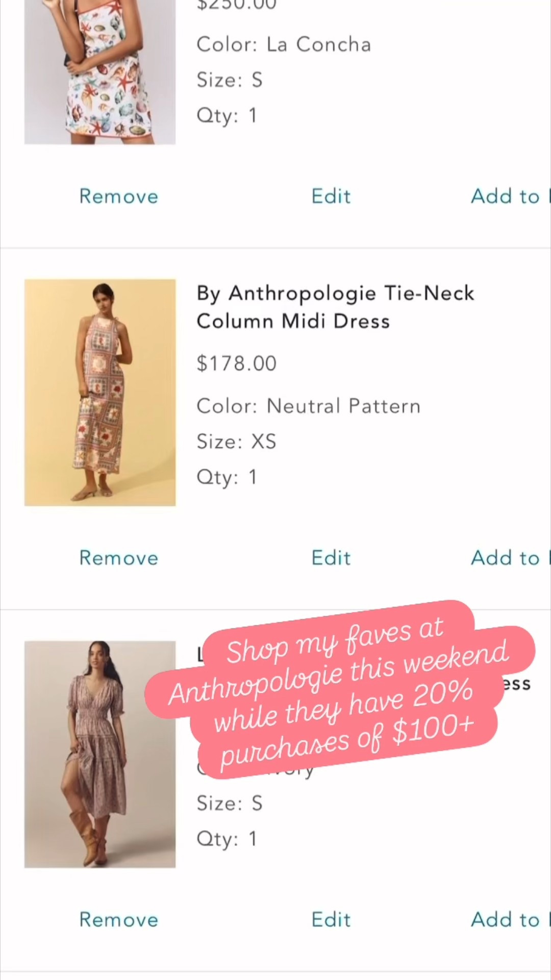Remove the bottom size S dress
Image resolution: width=551 pixels, height=980 pixels.
118,919
